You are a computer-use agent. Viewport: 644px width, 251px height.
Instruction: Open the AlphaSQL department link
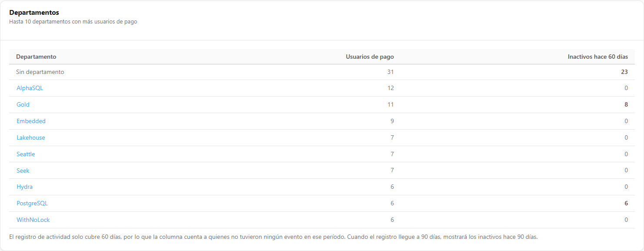coord(30,88)
